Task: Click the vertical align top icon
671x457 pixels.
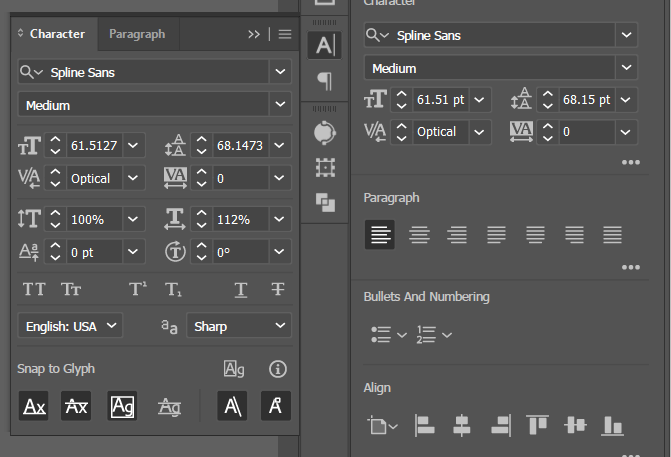Action: (537, 426)
